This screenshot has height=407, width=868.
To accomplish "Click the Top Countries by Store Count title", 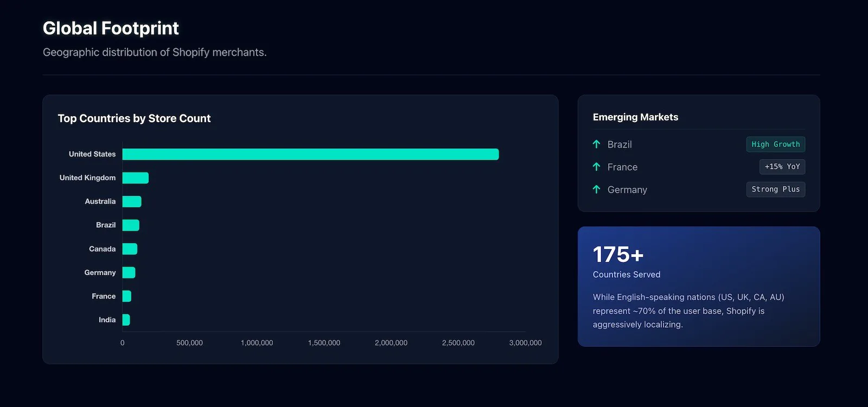I will coord(134,118).
